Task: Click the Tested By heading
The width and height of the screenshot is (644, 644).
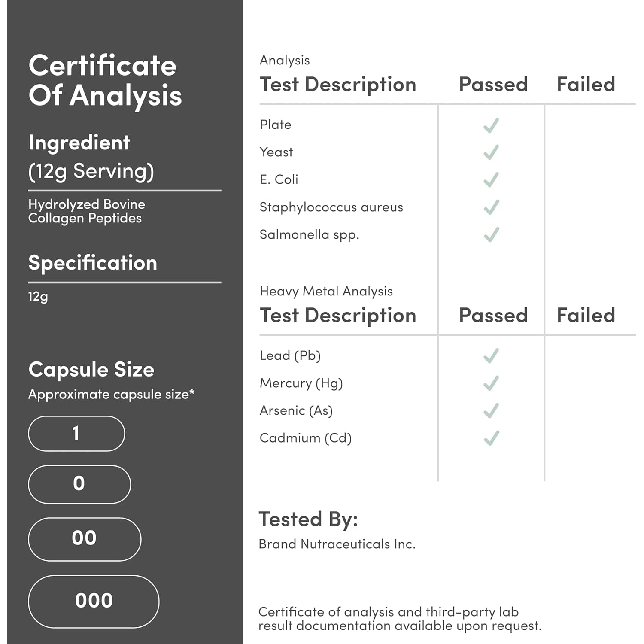Action: (x=308, y=519)
